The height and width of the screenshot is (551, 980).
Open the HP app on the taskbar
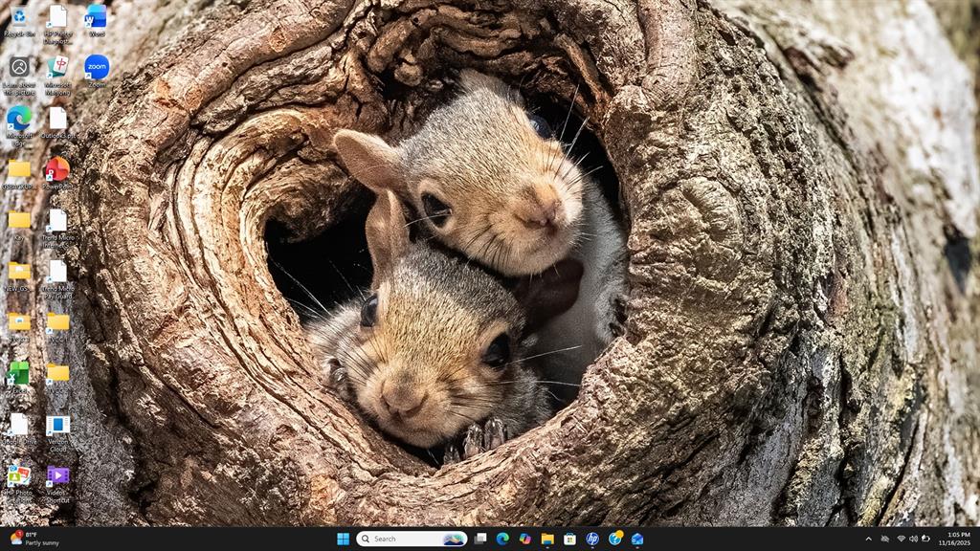pyautogui.click(x=592, y=539)
